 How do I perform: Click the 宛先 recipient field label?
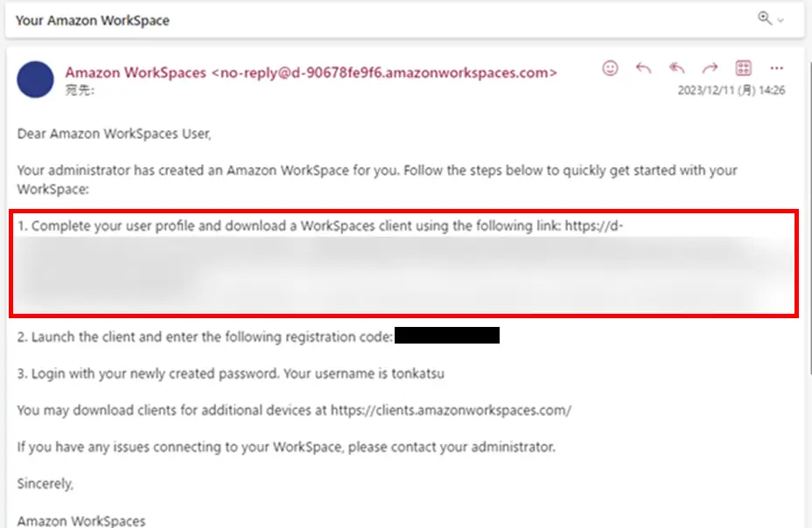click(x=80, y=91)
